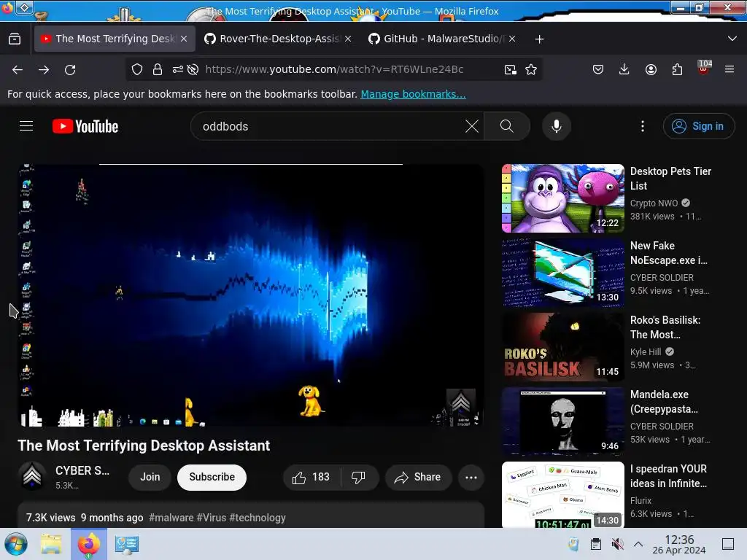Image resolution: width=747 pixels, height=560 pixels.
Task: Subscribe to CYBER SOLDIER channel
Action: click(212, 477)
